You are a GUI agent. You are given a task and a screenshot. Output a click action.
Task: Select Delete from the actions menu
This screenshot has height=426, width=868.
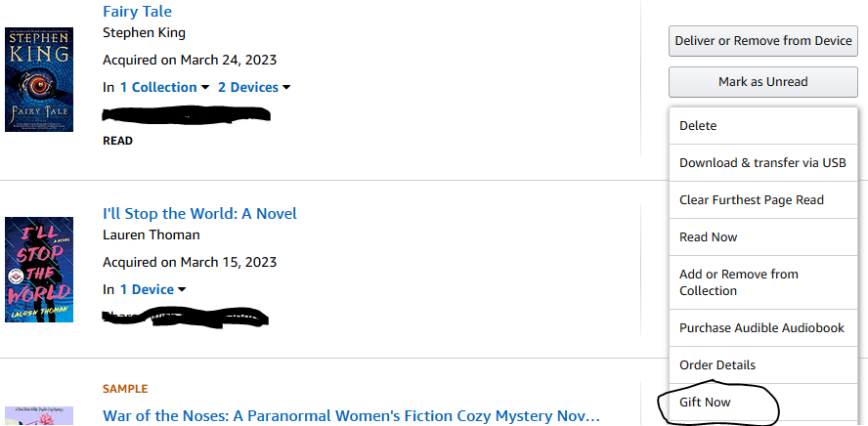click(698, 126)
